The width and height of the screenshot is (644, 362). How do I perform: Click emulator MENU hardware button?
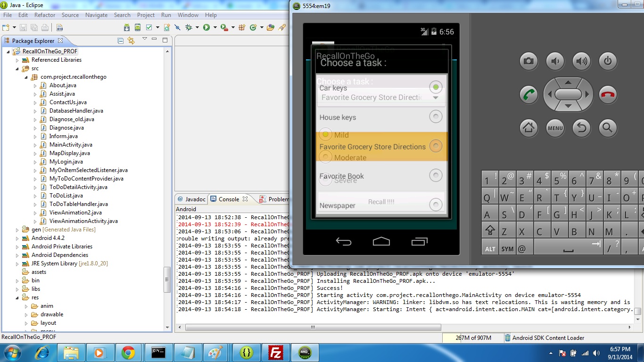(555, 127)
